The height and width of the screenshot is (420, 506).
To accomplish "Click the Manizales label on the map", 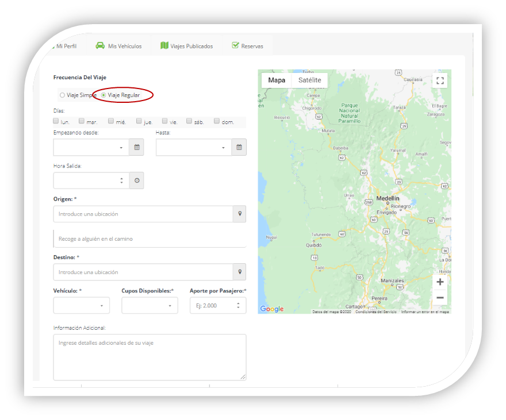I will [x=392, y=280].
